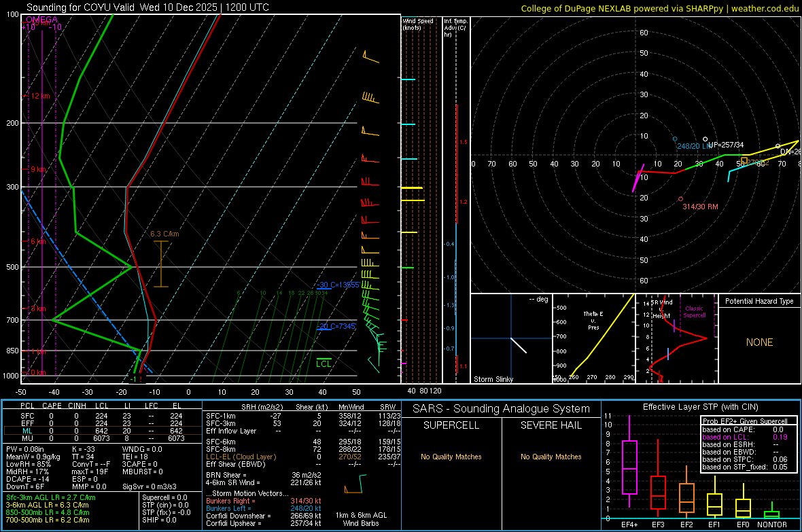Click the 500 mb pressure axis label
802x532 pixels.
(13, 267)
